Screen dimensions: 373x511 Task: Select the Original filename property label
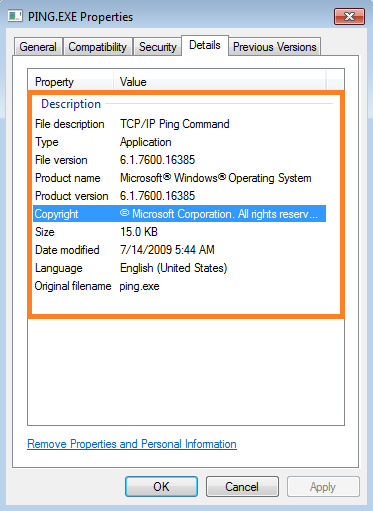(73, 286)
